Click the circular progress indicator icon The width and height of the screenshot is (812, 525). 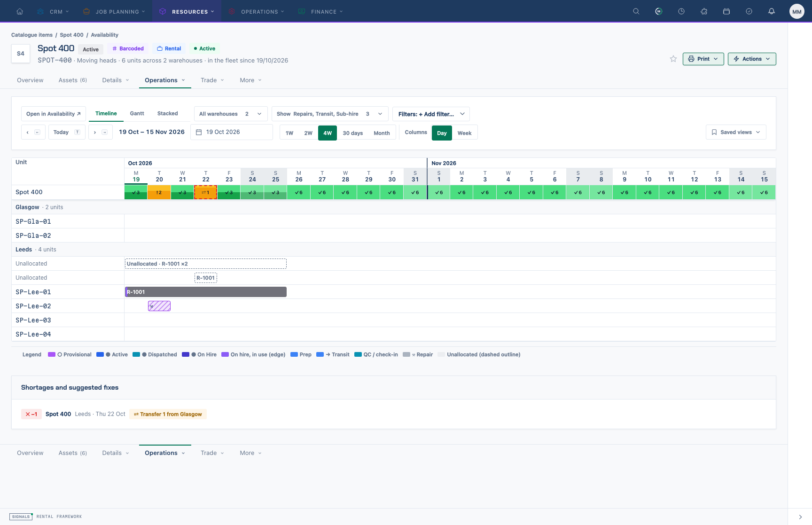click(x=659, y=11)
